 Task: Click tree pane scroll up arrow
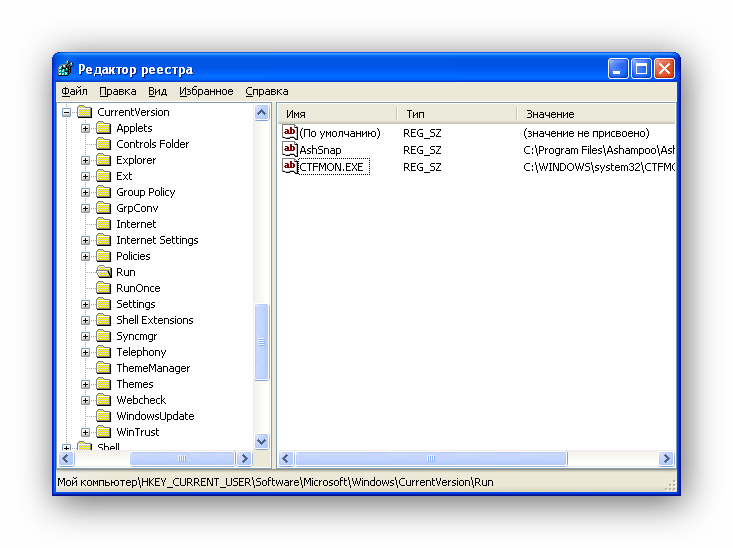pyautogui.click(x=262, y=113)
